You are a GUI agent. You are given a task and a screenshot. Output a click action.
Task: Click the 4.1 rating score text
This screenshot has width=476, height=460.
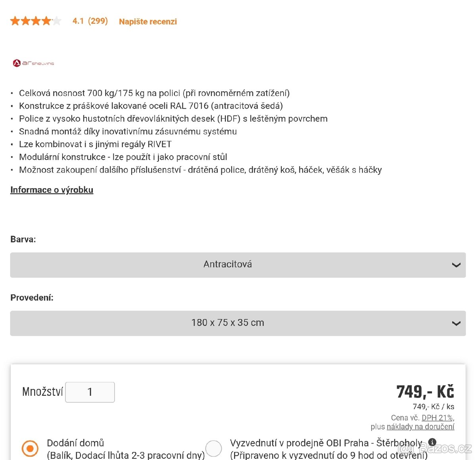(78, 21)
